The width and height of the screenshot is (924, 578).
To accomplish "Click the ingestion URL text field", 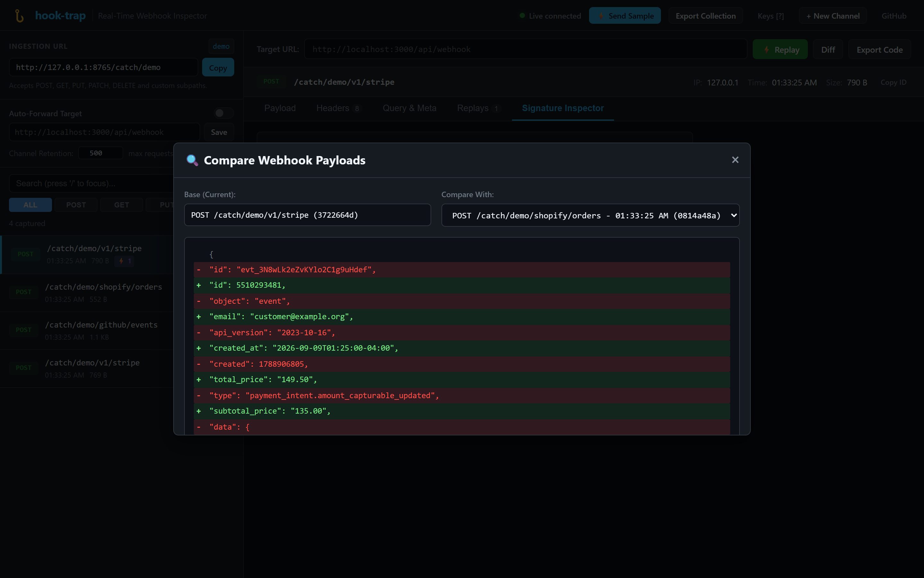I will click(x=104, y=67).
